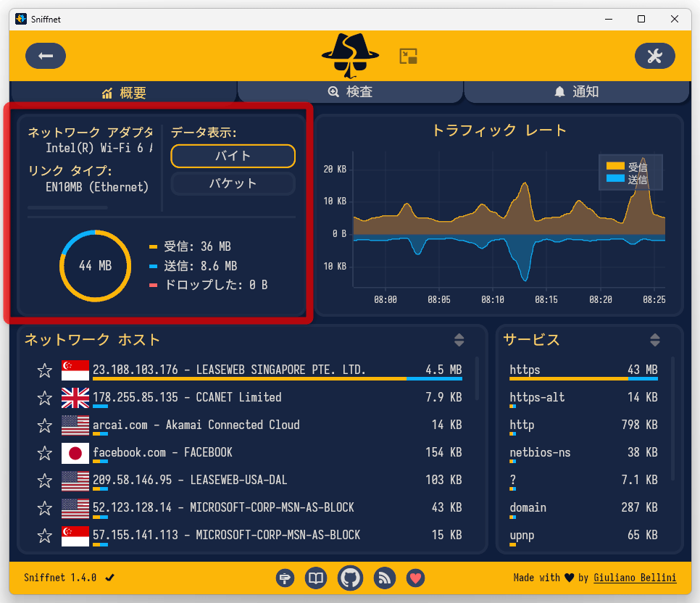The image size is (700, 603).
Task: Click the 送信: 8.6 MB statistic
Action: [201, 266]
